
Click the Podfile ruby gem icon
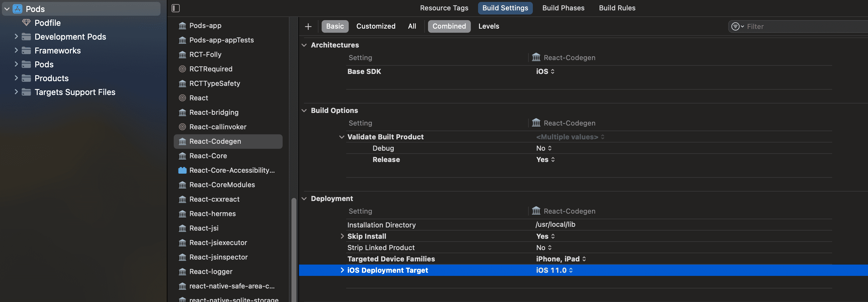(x=26, y=23)
